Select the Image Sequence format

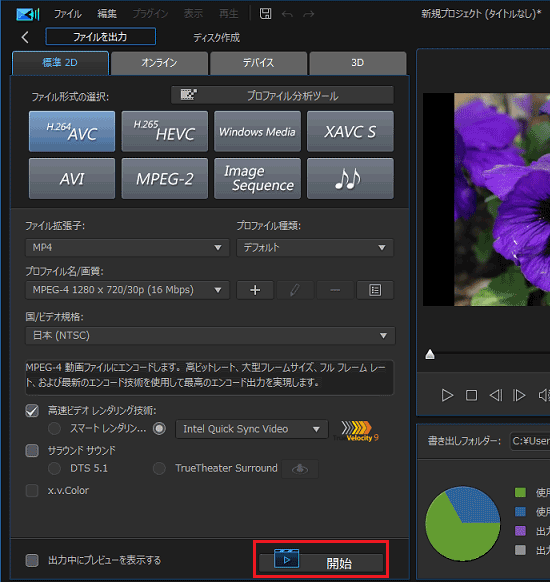[257, 179]
